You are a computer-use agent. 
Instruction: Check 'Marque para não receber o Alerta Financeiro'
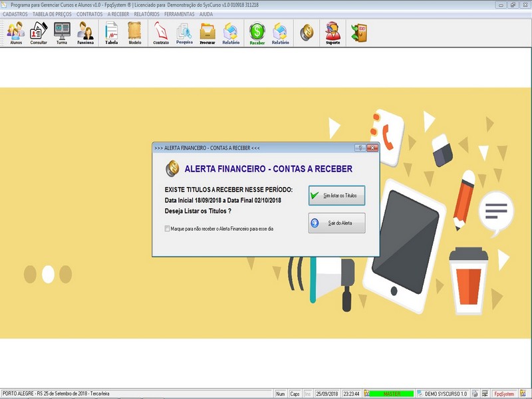click(x=167, y=229)
